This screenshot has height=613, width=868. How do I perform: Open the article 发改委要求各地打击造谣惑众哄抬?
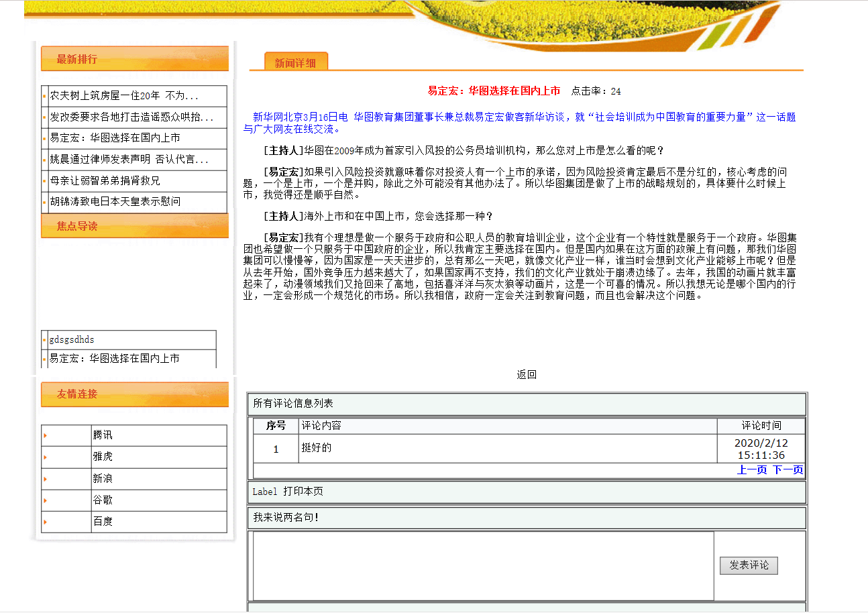click(131, 117)
